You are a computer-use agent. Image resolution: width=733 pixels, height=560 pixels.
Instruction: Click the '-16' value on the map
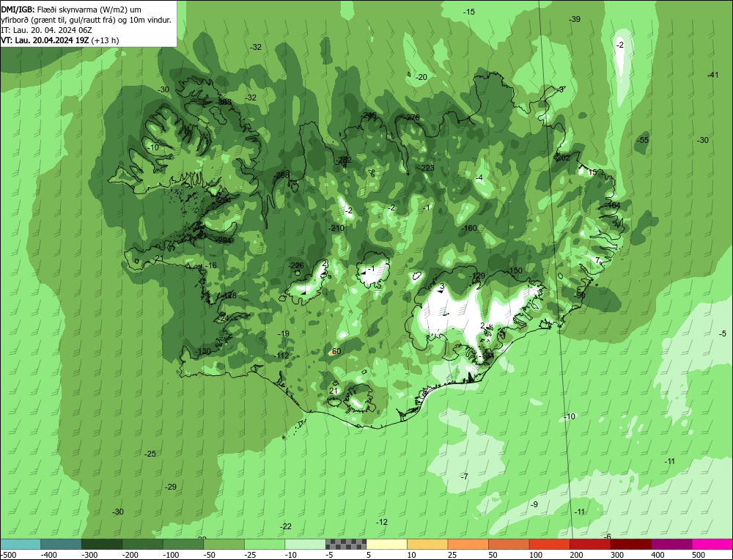click(211, 265)
